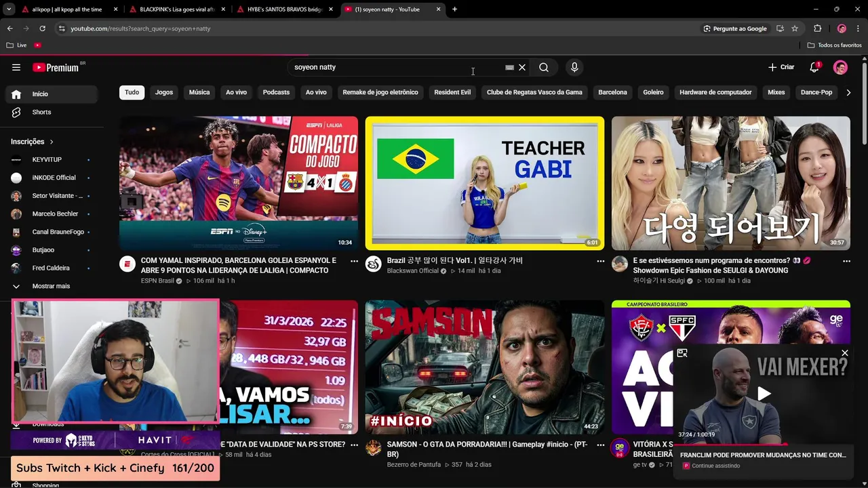868x488 pixels.
Task: Open the Live bookmark folder
Action: point(17,45)
